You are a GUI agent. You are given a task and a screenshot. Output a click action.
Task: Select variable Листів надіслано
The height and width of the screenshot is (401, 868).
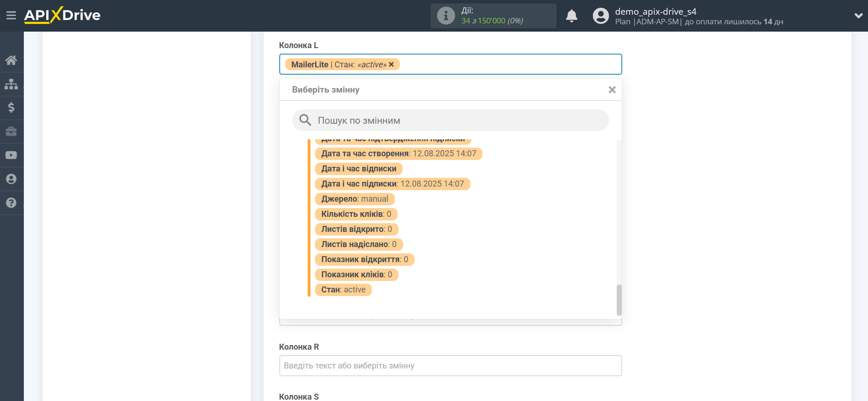pyautogui.click(x=359, y=244)
